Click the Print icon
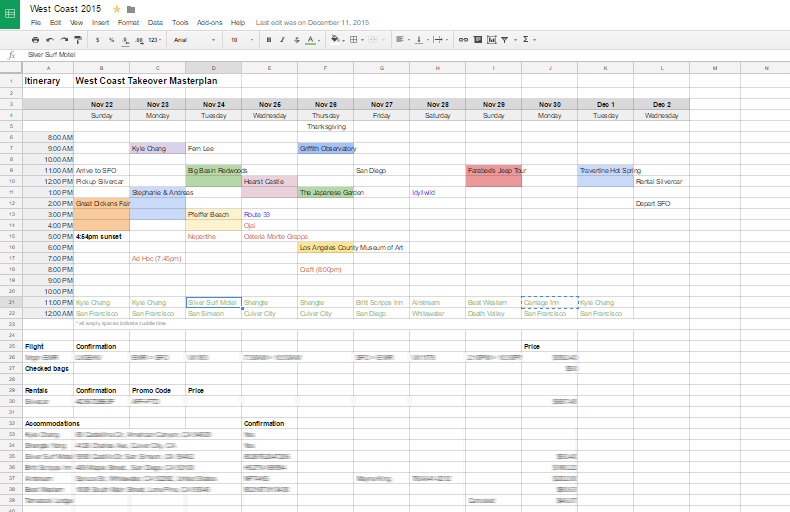790x512 pixels. 35,40
